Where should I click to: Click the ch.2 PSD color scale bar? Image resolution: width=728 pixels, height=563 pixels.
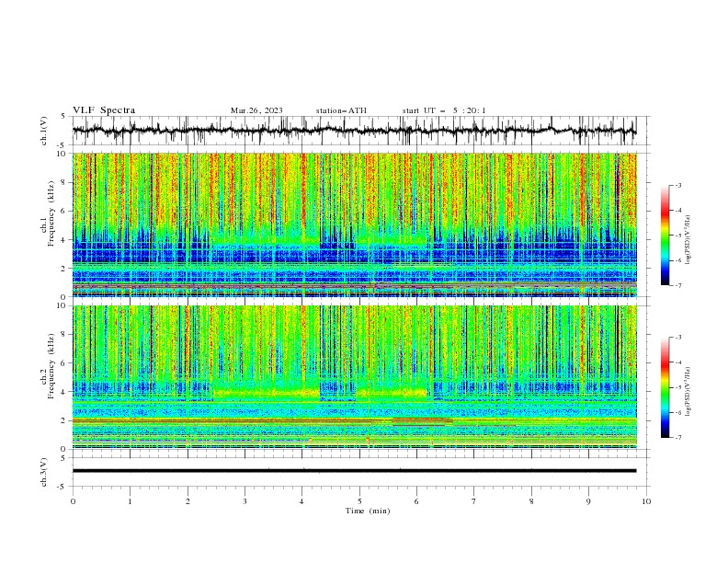click(x=665, y=387)
